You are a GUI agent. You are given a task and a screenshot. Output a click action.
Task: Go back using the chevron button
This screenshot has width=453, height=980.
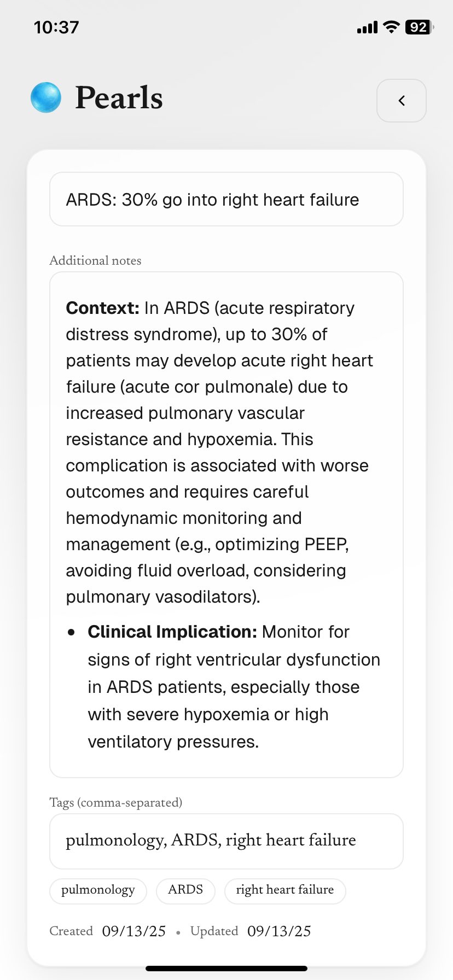(402, 101)
